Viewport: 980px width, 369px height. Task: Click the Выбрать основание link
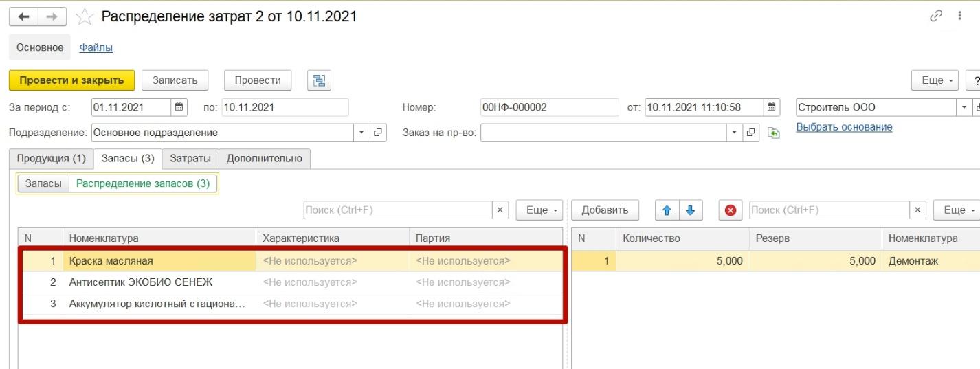(844, 127)
